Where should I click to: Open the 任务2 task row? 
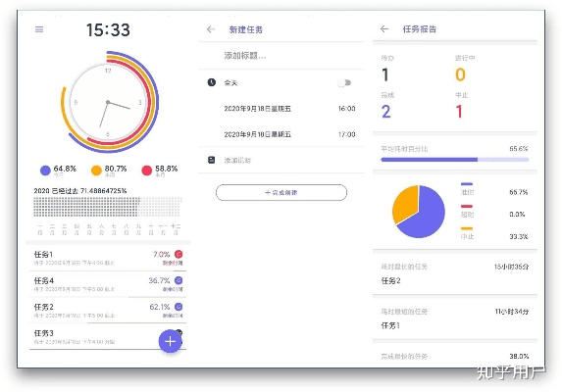(108, 311)
